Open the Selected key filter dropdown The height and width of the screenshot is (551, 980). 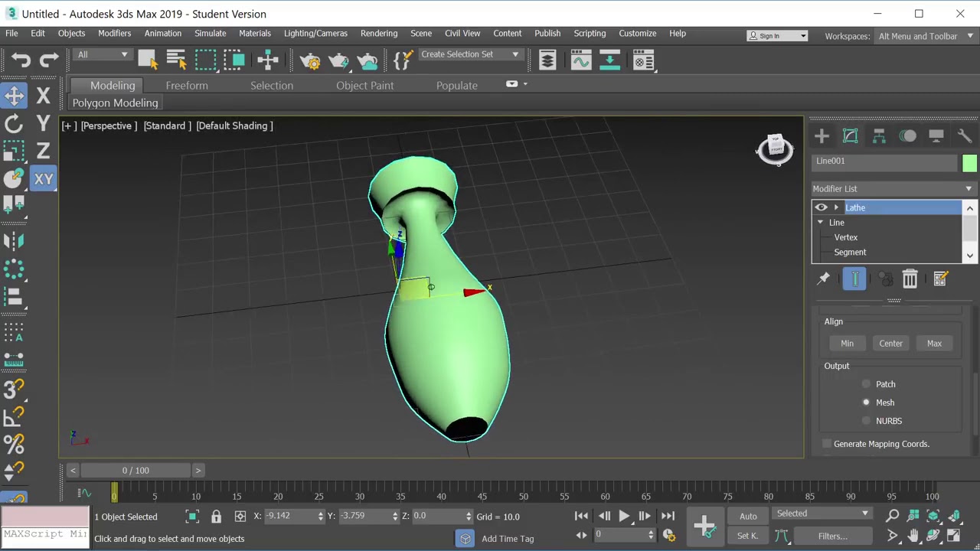pyautogui.click(x=822, y=514)
